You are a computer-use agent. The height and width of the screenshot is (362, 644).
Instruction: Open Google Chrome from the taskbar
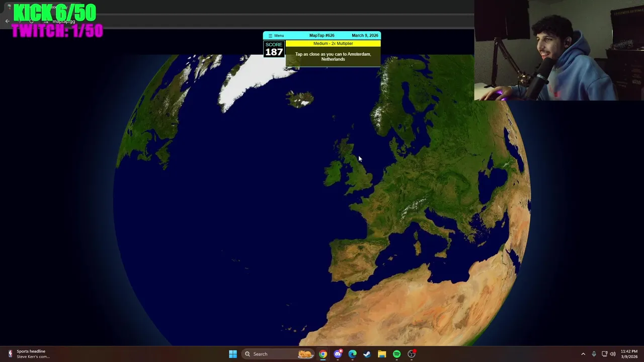(323, 354)
